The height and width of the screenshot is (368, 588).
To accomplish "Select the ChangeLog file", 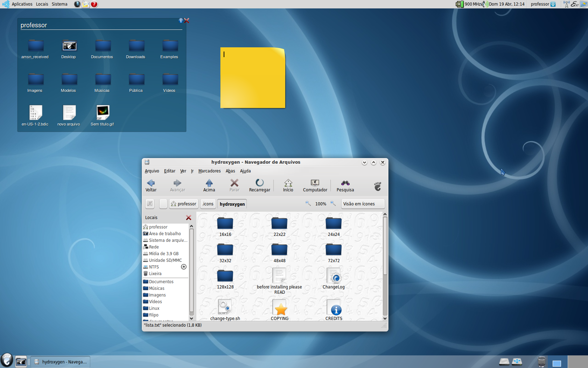I will pos(334,279).
